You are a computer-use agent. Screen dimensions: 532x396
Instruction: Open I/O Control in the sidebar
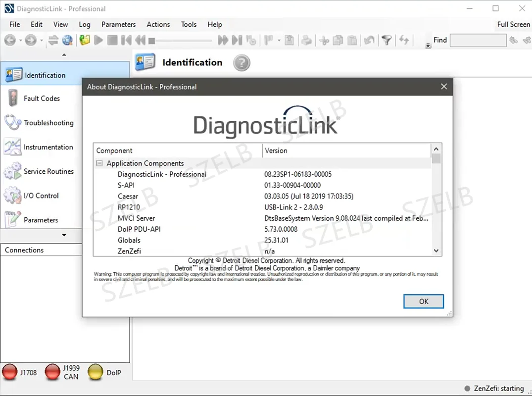[x=42, y=196]
